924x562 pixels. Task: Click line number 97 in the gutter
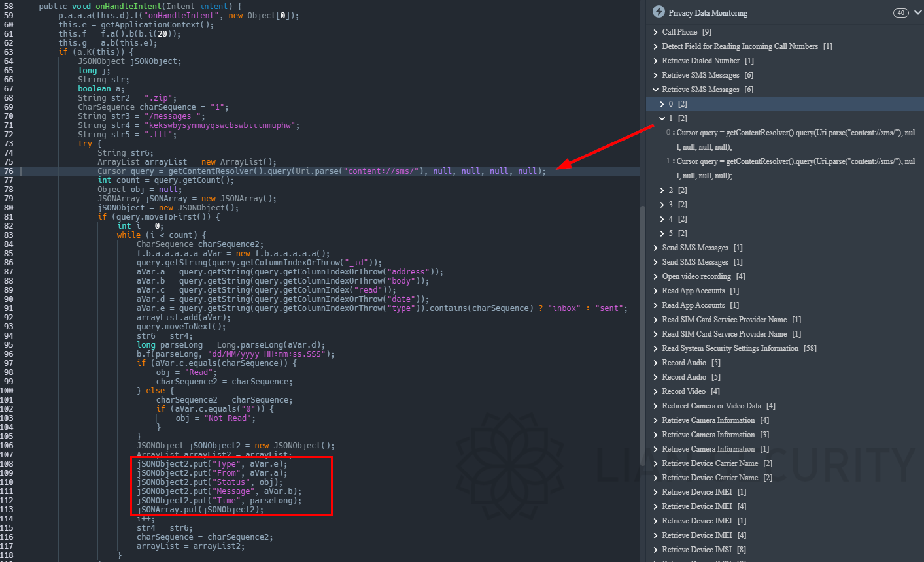8,363
